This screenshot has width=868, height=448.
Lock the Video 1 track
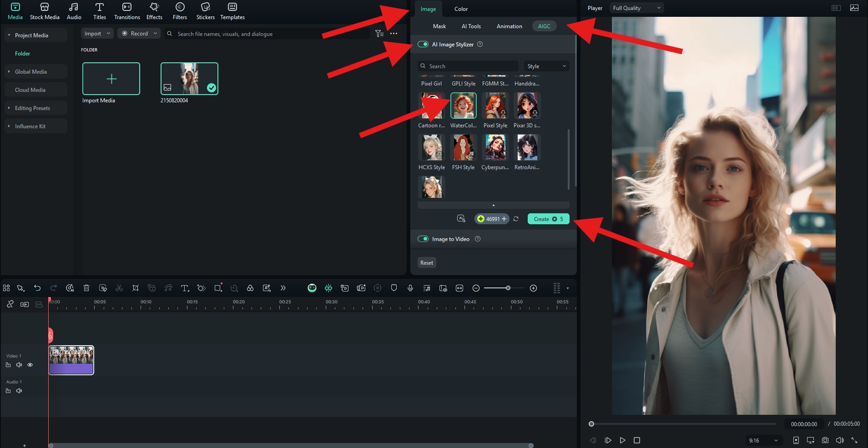coord(8,365)
